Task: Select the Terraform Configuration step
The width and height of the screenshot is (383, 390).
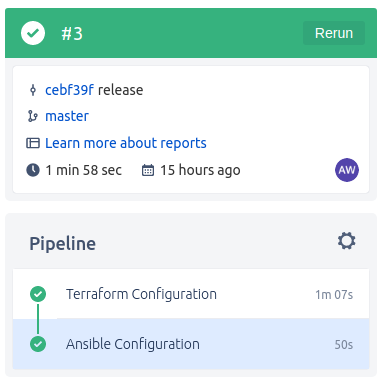Action: point(191,294)
